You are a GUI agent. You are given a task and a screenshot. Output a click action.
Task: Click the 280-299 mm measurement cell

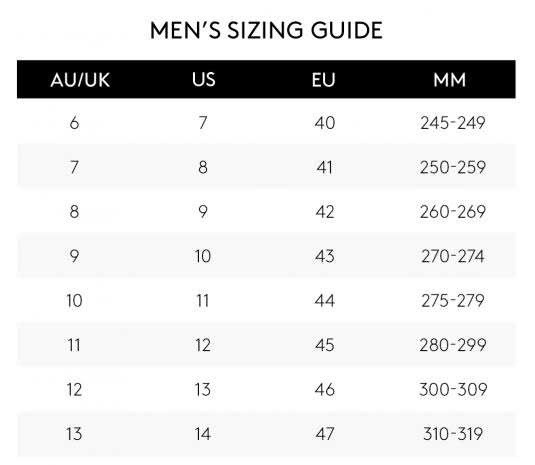[453, 345]
